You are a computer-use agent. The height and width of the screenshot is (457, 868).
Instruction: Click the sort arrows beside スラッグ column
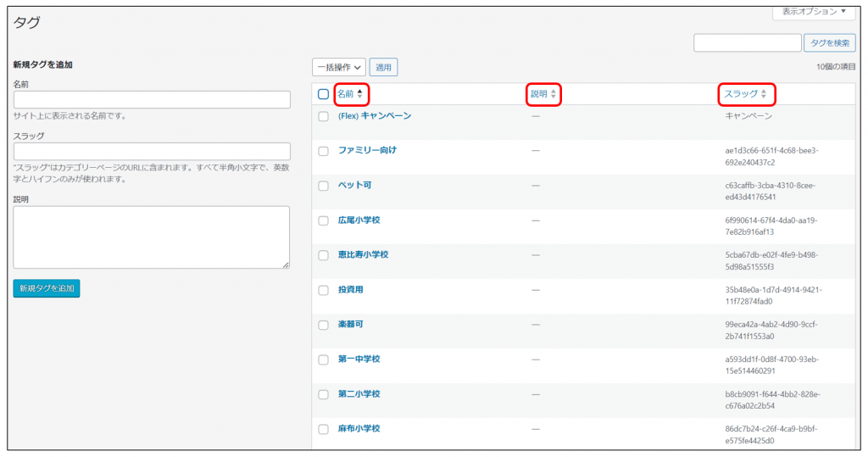(x=763, y=94)
